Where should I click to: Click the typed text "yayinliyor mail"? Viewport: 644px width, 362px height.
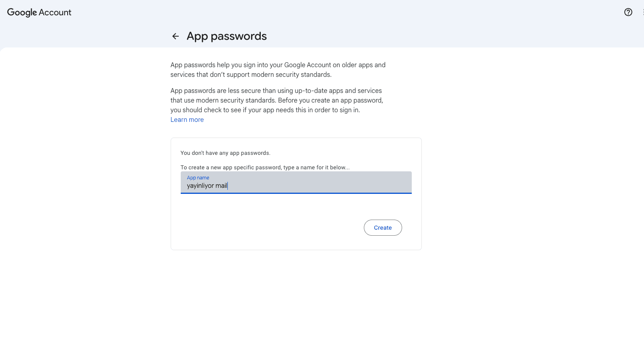click(x=207, y=186)
